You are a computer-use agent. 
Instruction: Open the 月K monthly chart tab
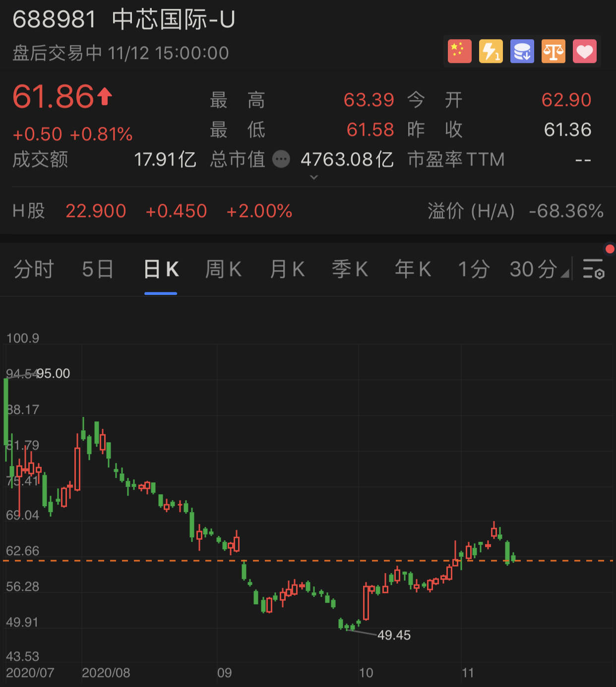pos(286,269)
